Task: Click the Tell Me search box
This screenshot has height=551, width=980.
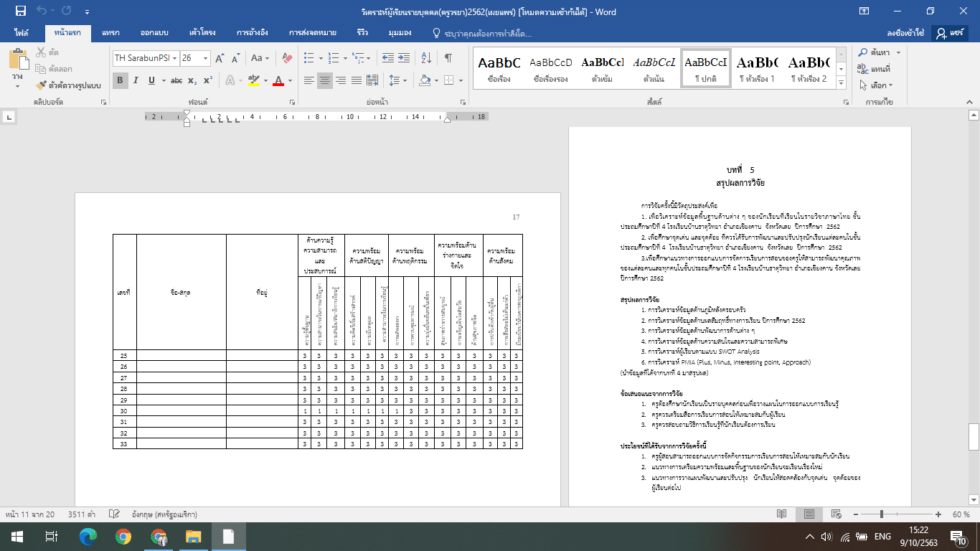Action: pos(483,33)
